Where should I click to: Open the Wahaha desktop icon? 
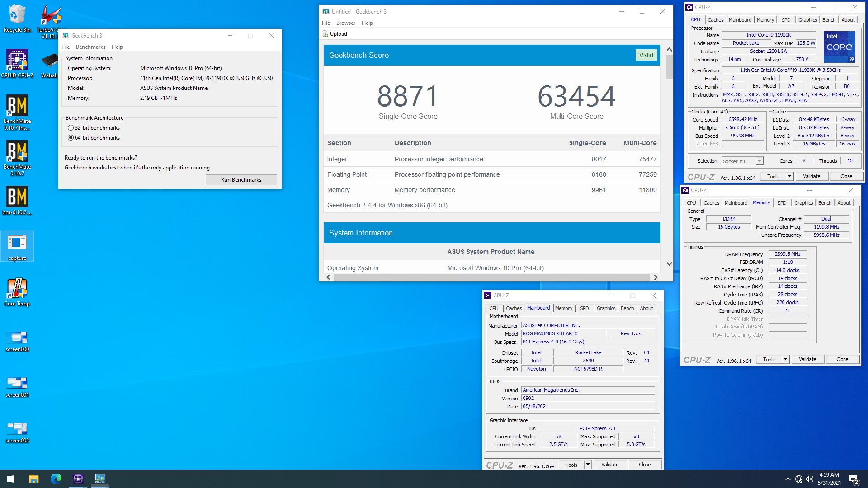coord(49,66)
